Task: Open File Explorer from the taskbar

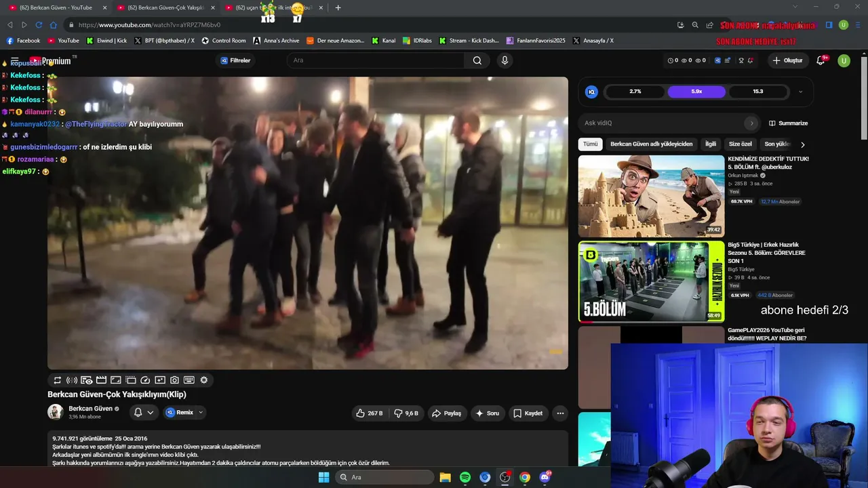Action: [445, 477]
